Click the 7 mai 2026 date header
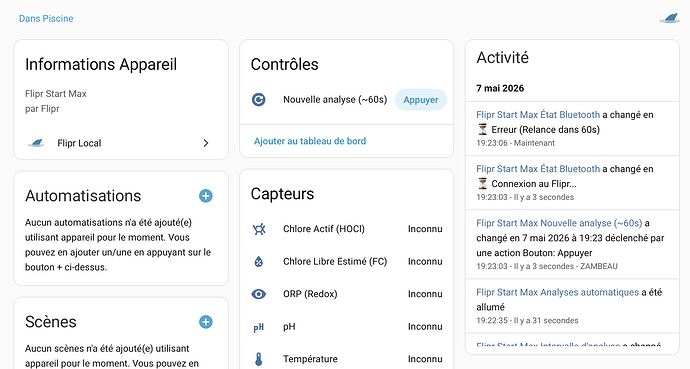The image size is (690, 369). point(500,88)
